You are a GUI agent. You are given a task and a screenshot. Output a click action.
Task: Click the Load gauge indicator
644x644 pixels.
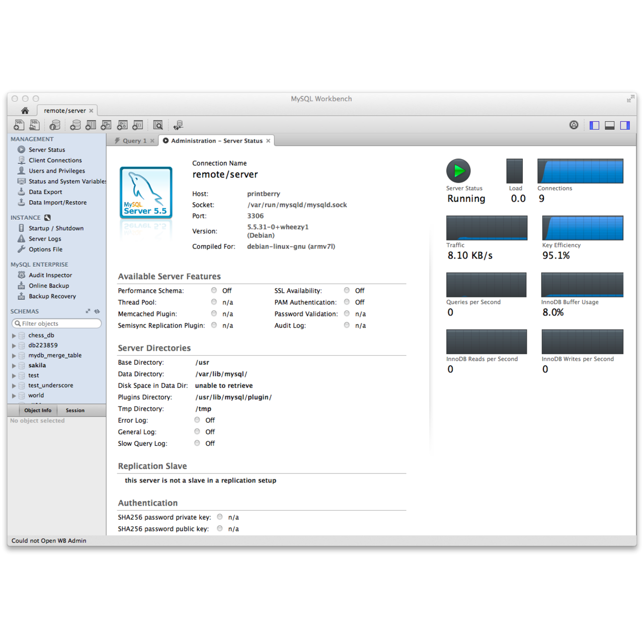tap(514, 171)
